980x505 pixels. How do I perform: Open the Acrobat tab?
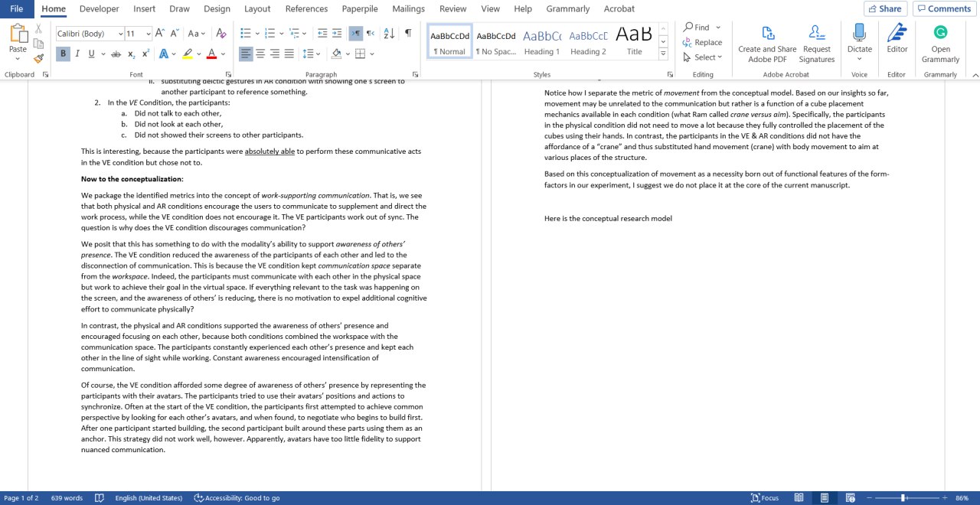(x=619, y=8)
